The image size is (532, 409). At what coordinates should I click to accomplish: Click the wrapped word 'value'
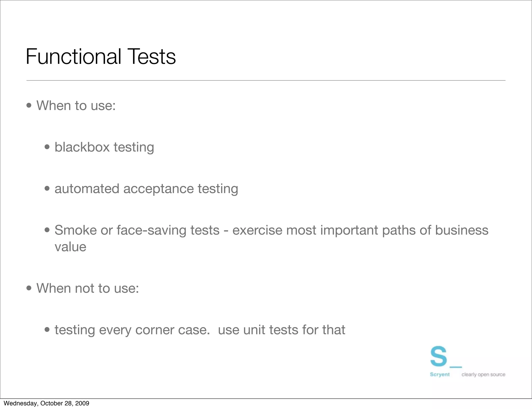(x=70, y=247)
